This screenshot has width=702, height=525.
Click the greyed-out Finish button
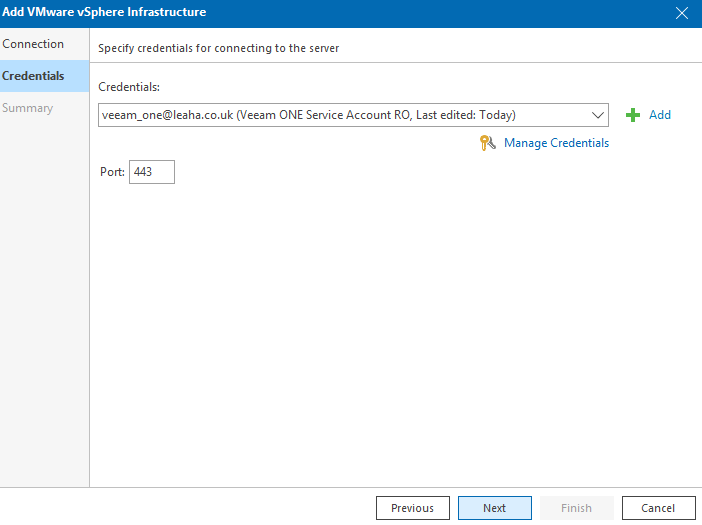coord(577,508)
